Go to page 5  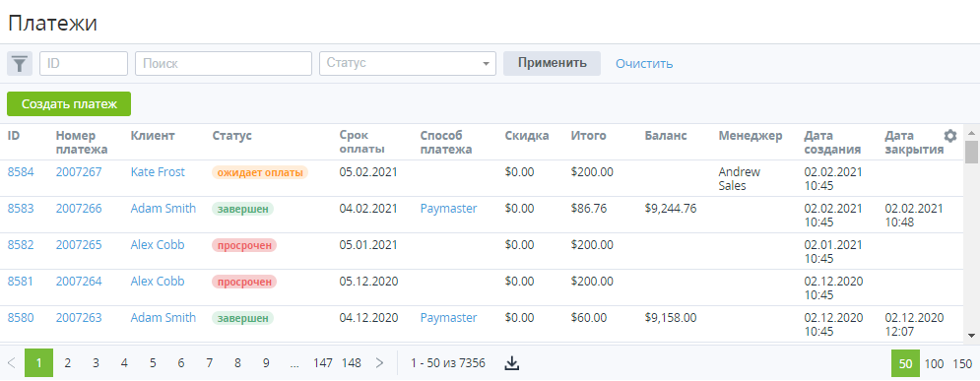[x=153, y=363]
